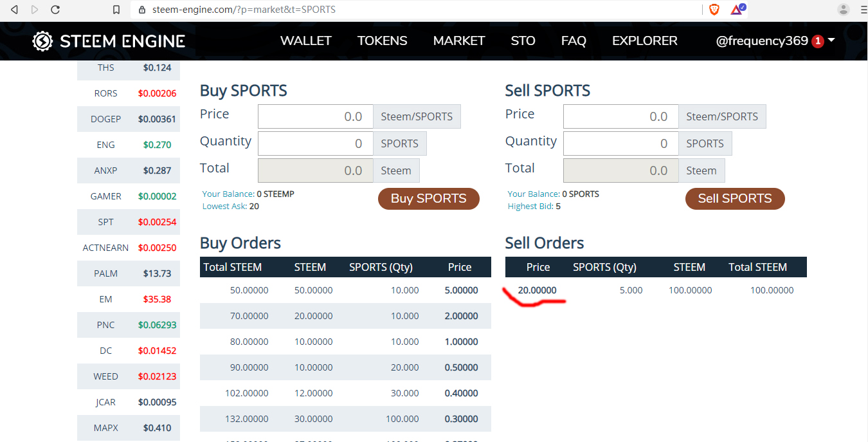The height and width of the screenshot is (442, 868).
Task: Go to the MARKET page
Action: click(458, 41)
